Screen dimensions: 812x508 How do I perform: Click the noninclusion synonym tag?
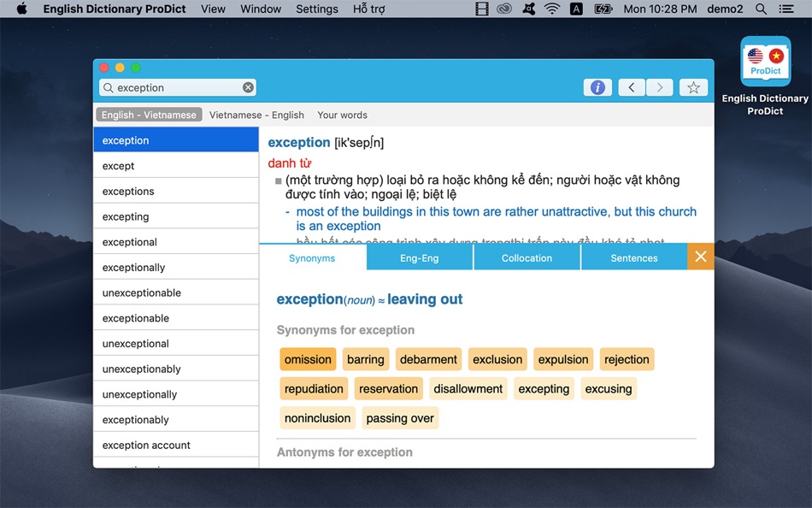coord(317,418)
